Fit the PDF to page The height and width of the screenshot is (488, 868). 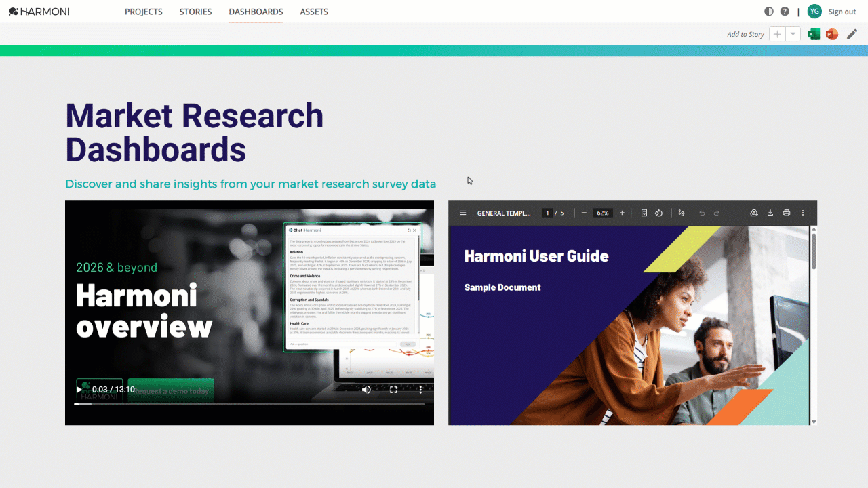tap(644, 213)
